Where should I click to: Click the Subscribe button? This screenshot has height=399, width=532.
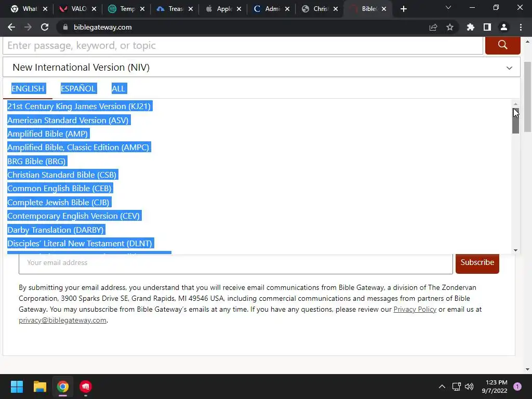tap(477, 262)
